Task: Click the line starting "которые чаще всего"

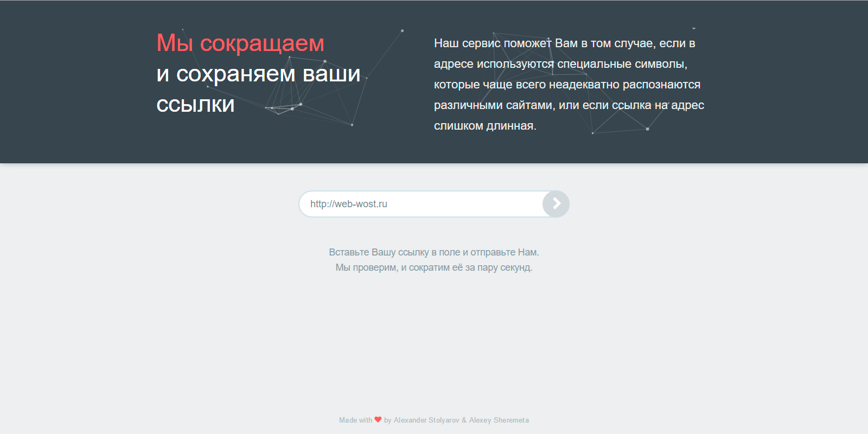Action: pos(567,85)
